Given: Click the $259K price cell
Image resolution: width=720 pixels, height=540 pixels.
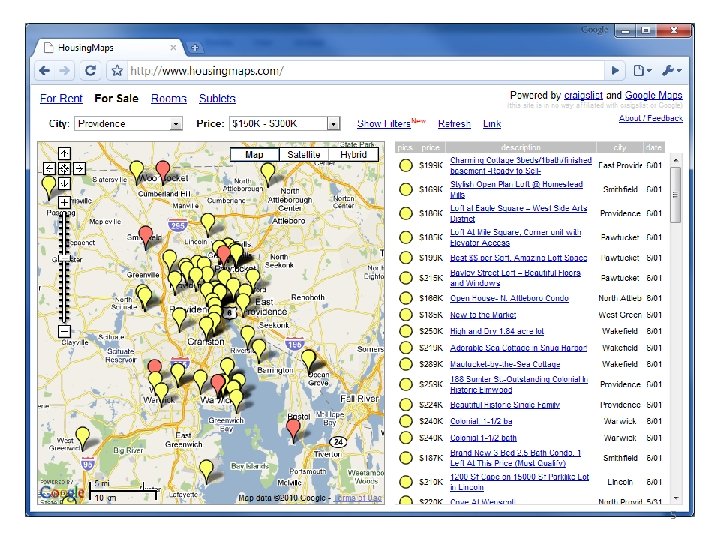Looking at the screenshot, I should coord(431,384).
